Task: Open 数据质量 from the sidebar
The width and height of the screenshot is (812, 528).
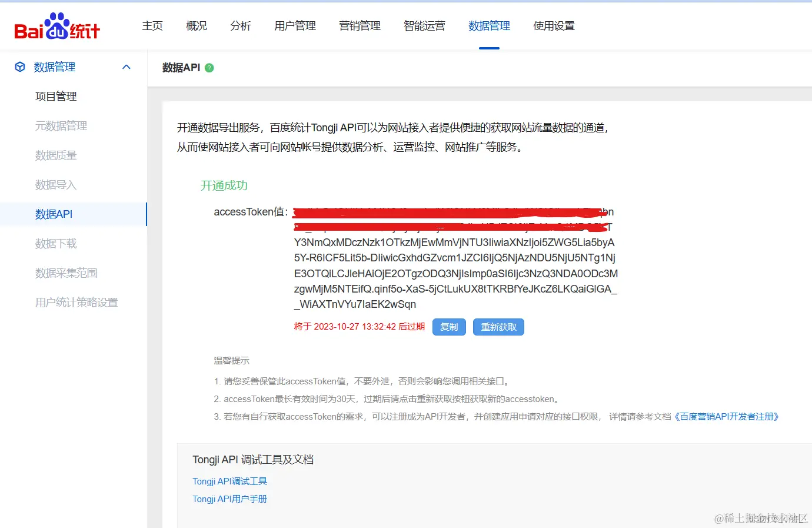Action: click(x=56, y=155)
